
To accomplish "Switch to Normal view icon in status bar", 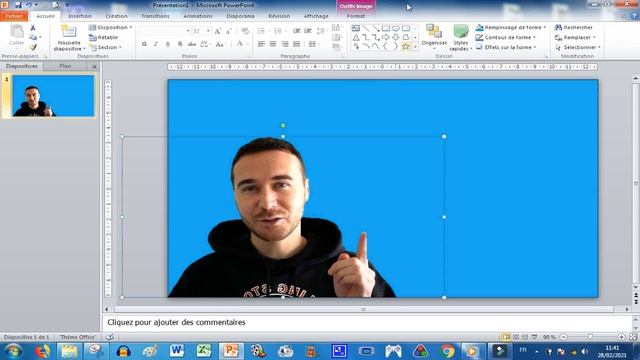I will (506, 337).
